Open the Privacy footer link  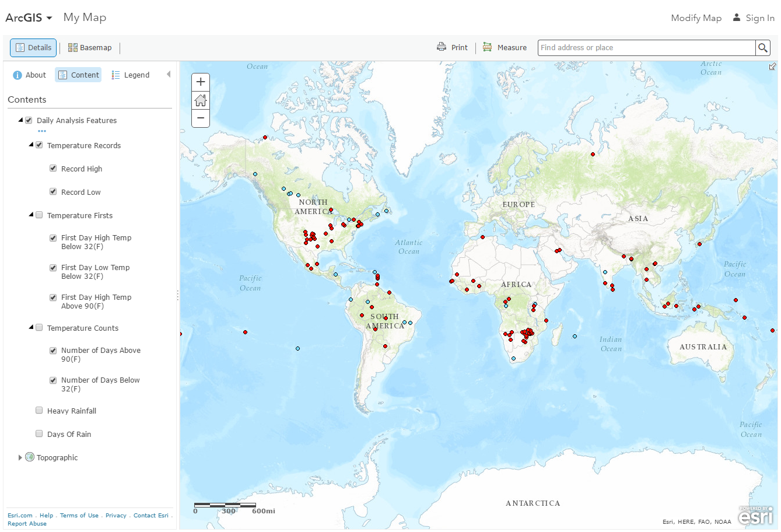tap(116, 516)
